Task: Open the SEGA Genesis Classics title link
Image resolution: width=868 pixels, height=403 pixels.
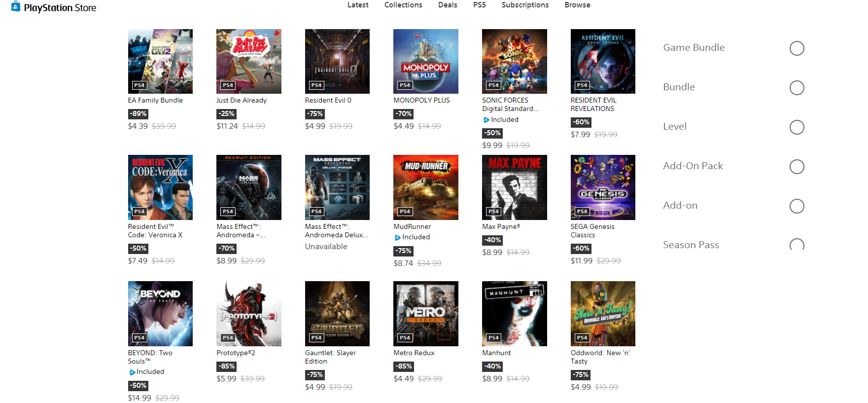Action: (x=592, y=231)
